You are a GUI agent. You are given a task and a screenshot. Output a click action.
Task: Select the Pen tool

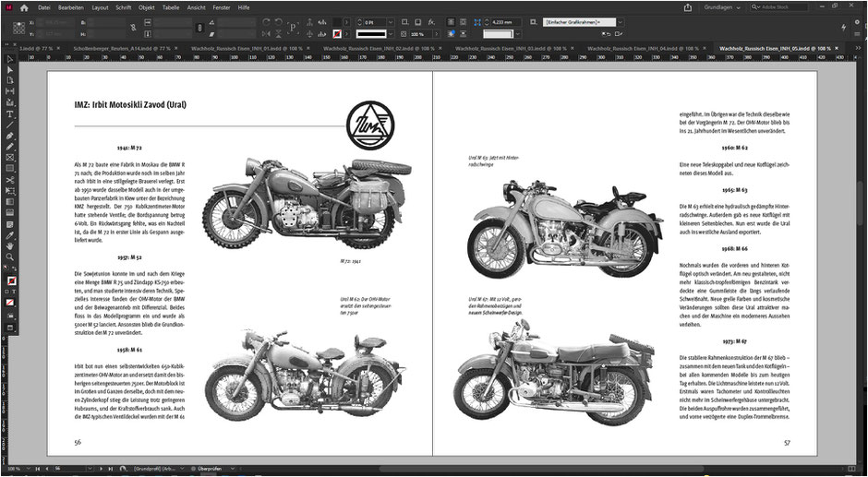point(10,136)
